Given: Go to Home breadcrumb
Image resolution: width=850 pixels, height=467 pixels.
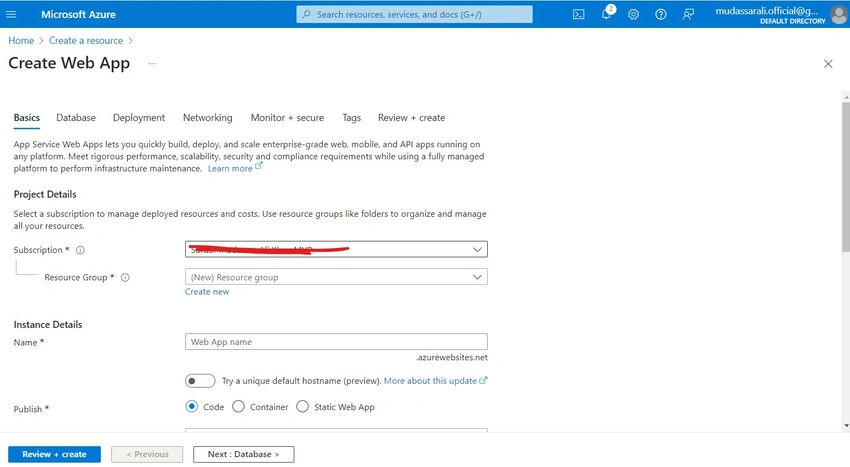Looking at the screenshot, I should click(21, 41).
